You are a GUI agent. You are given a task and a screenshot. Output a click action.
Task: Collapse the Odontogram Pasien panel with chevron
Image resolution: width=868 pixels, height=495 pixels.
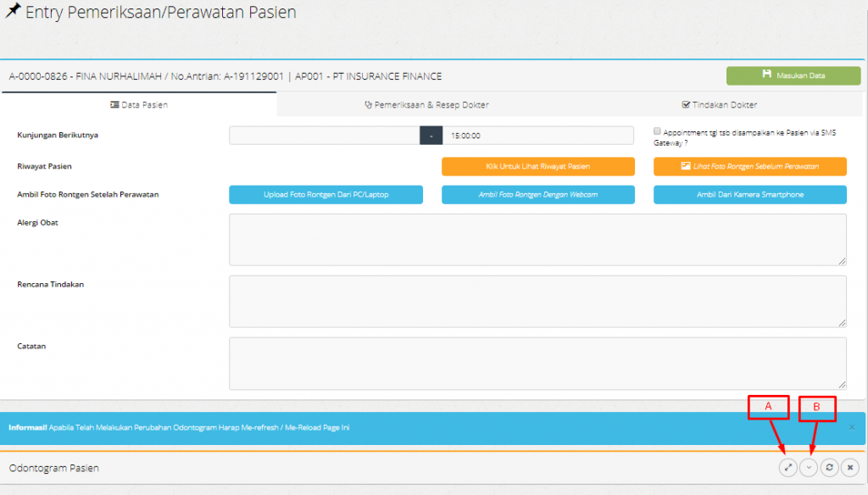[809, 467]
